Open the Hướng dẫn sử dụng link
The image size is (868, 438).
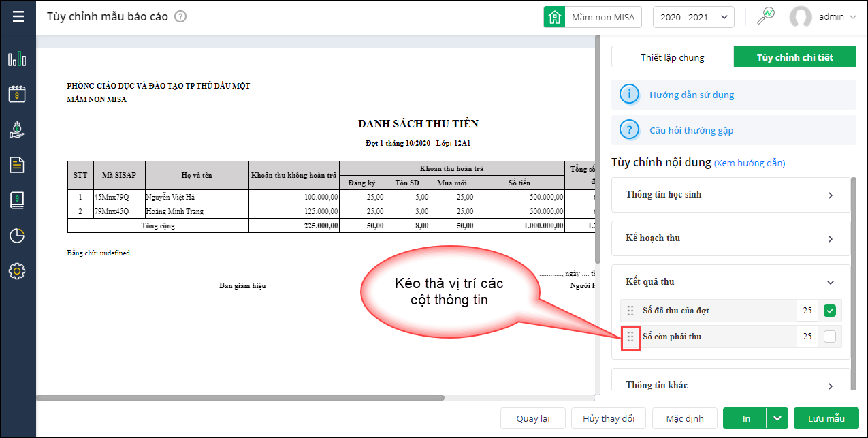[692, 95]
